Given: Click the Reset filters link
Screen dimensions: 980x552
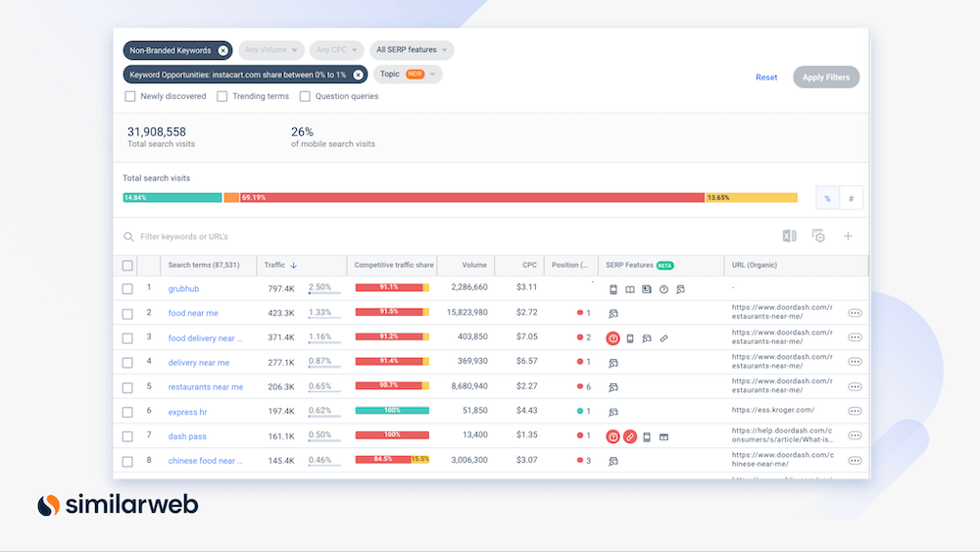Looking at the screenshot, I should click(766, 77).
